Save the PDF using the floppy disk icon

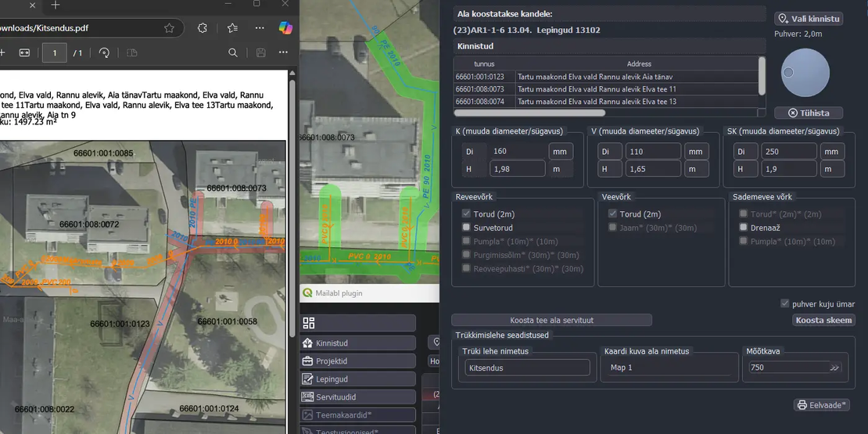tap(260, 52)
